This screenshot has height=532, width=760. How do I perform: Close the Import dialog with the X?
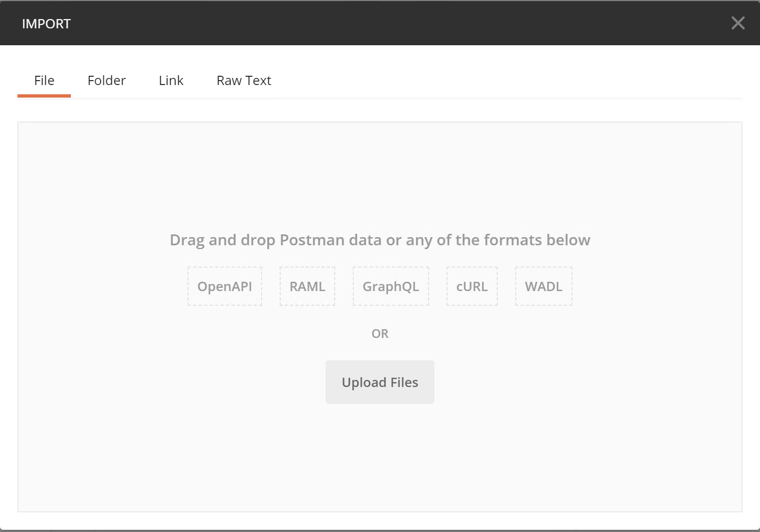pos(738,23)
